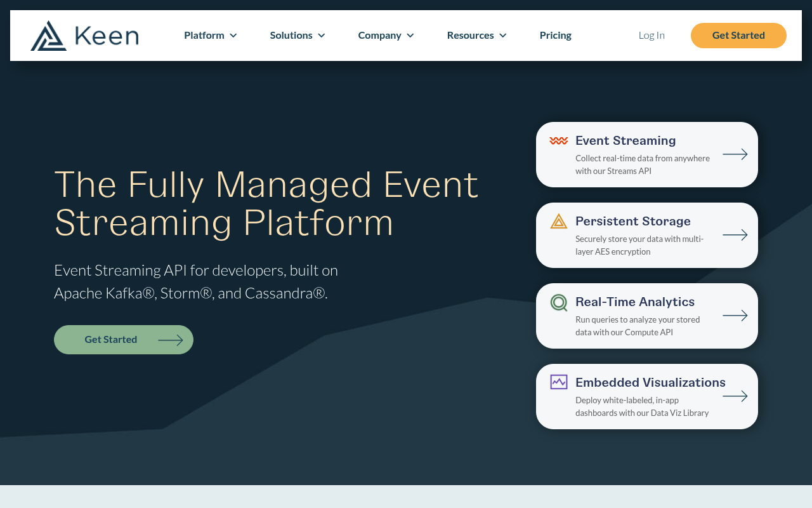Open the Real-Time Analytics card title
Viewport: 812px width, 508px height.
click(x=635, y=302)
